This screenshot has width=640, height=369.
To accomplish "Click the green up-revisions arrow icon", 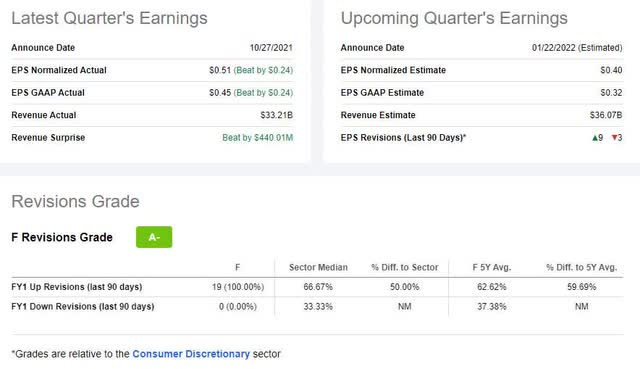I will tap(595, 138).
